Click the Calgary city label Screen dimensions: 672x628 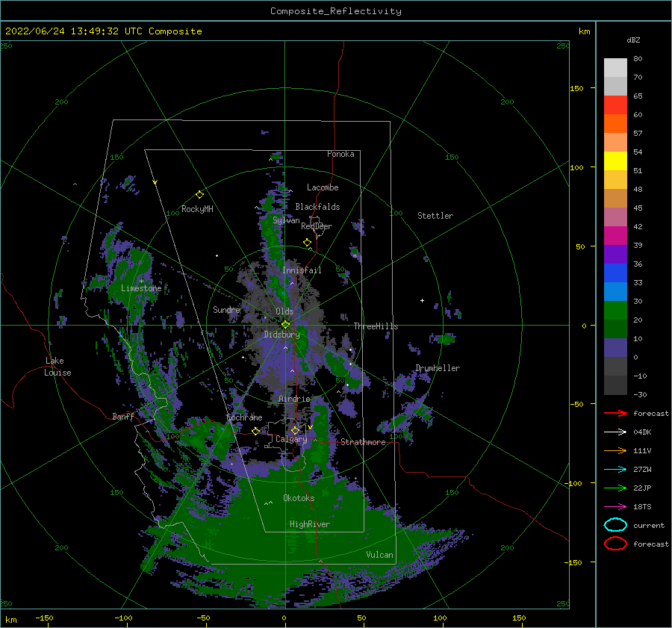click(x=291, y=439)
